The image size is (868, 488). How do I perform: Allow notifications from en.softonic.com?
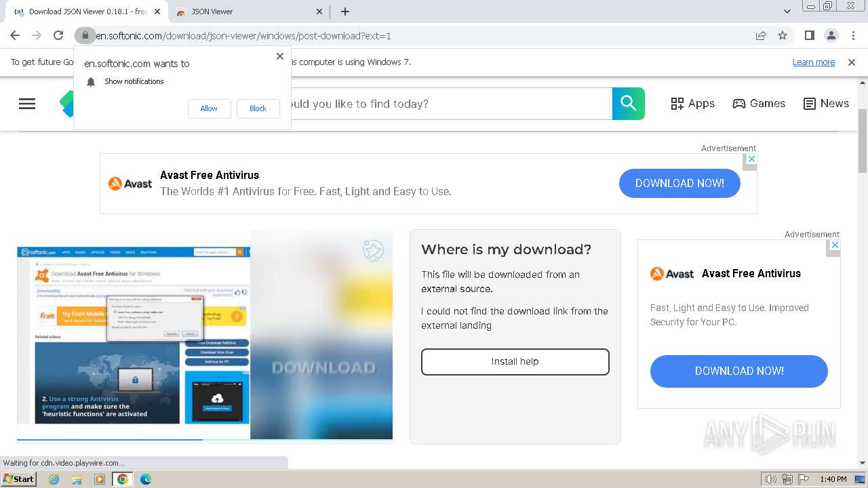coord(209,108)
